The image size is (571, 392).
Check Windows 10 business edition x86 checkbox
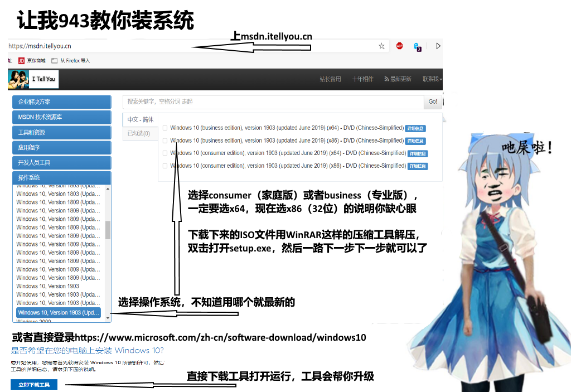pyautogui.click(x=165, y=141)
